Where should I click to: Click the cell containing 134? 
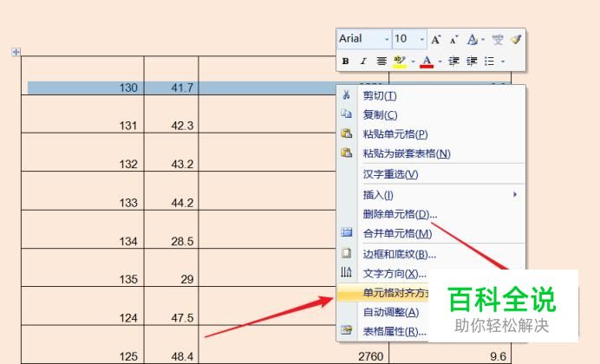coord(82,230)
